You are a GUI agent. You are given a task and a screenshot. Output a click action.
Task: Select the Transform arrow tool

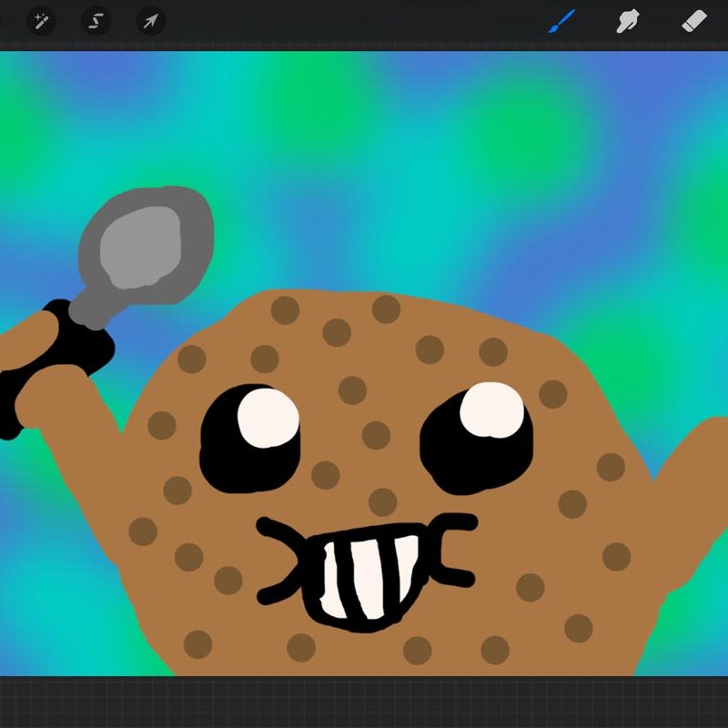point(151,21)
